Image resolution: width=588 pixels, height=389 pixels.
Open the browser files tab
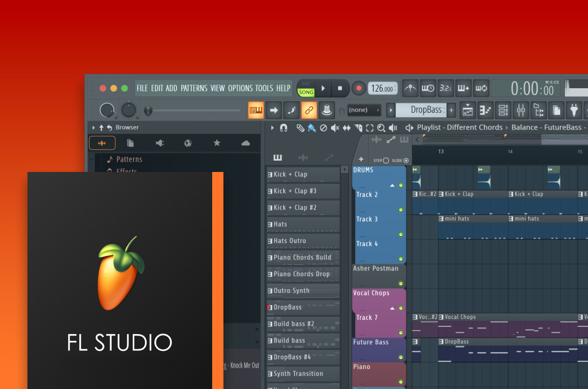[x=130, y=143]
